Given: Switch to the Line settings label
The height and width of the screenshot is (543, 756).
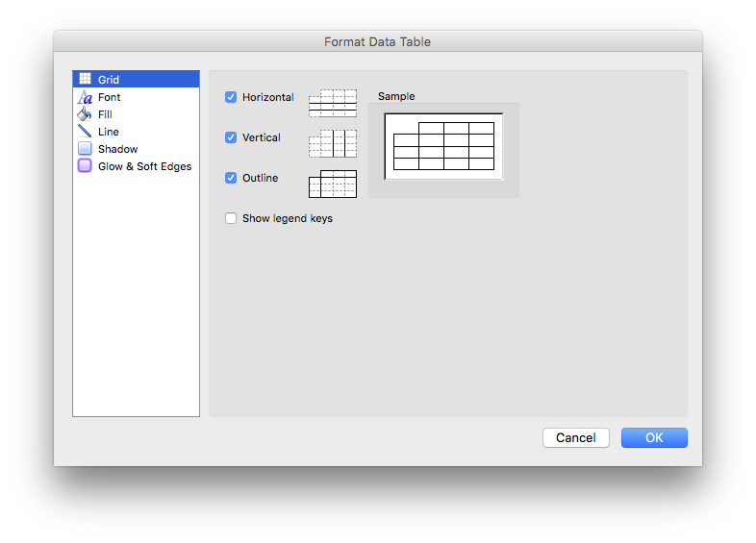Looking at the screenshot, I should click(x=109, y=132).
